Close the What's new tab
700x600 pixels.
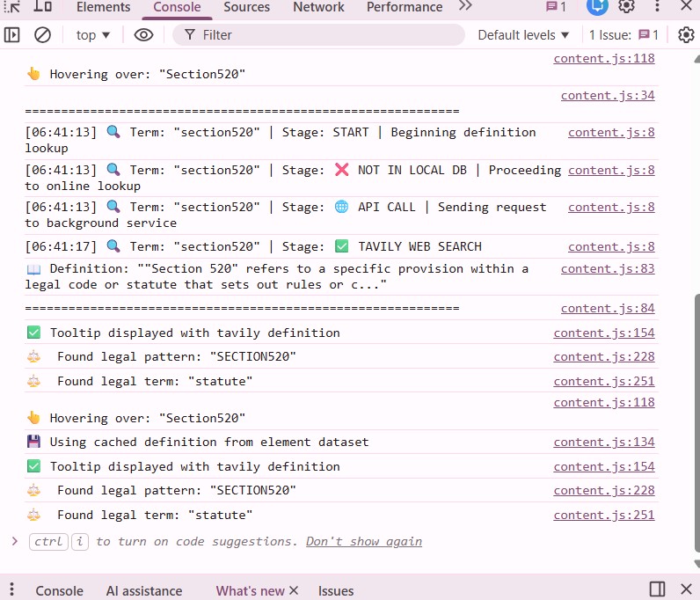tap(294, 590)
